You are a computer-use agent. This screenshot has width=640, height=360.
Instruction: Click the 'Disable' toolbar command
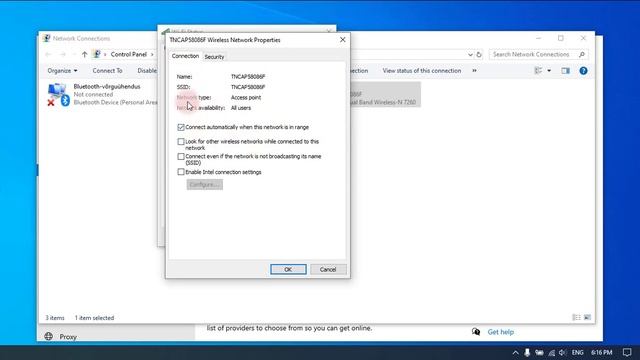pyautogui.click(x=147, y=71)
